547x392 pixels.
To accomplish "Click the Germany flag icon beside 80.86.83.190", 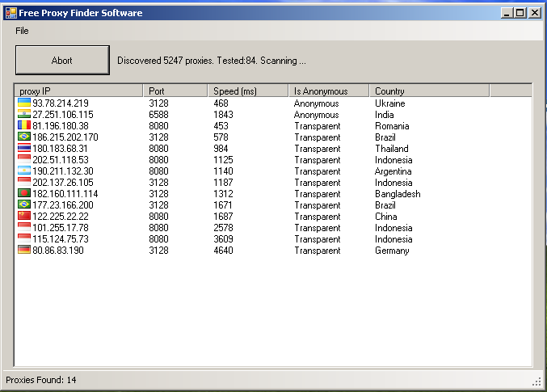I will pyautogui.click(x=24, y=251).
